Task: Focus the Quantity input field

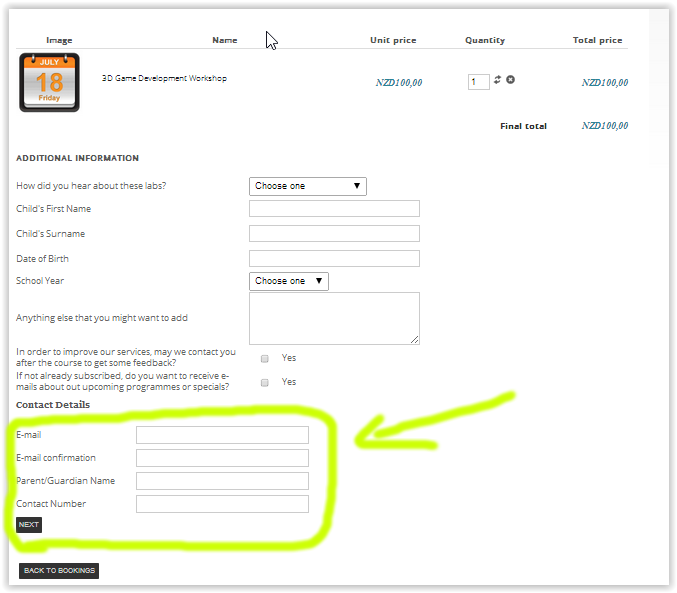Action: click(x=478, y=82)
